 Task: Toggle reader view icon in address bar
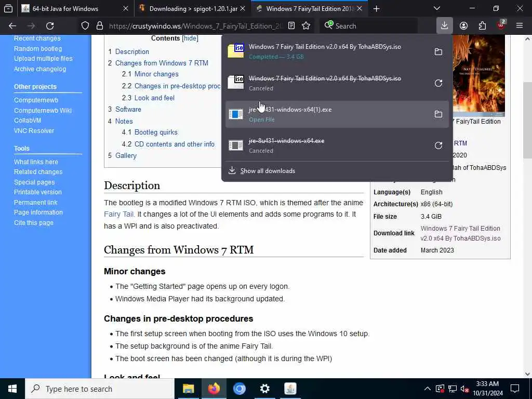(x=291, y=26)
